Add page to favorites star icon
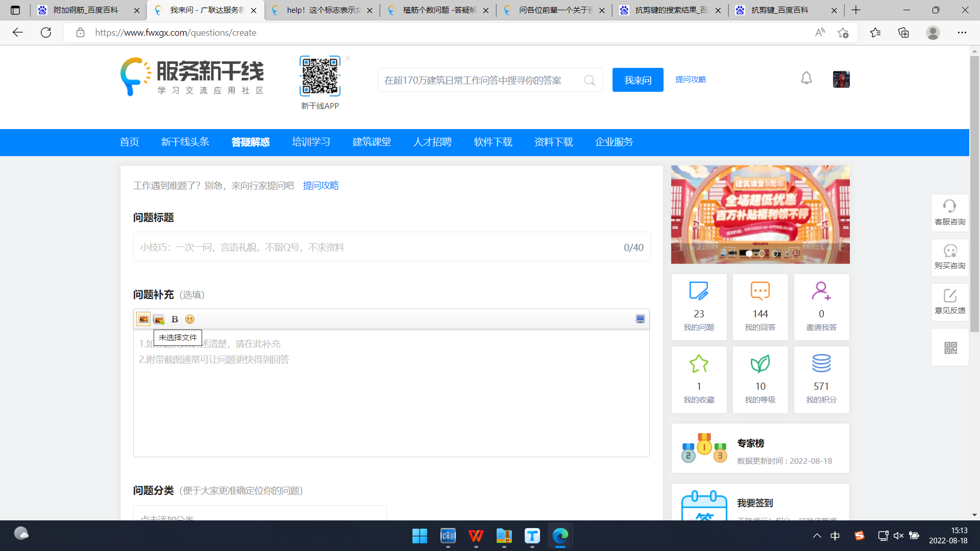 843,33
